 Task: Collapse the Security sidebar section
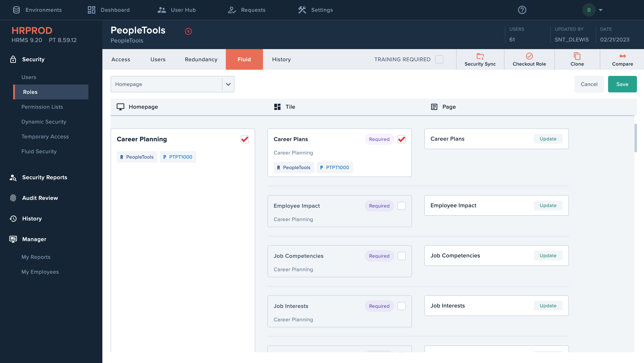pyautogui.click(x=33, y=59)
